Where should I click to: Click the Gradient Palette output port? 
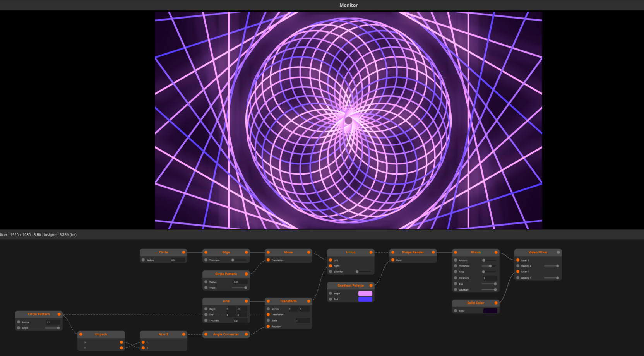[x=371, y=286]
